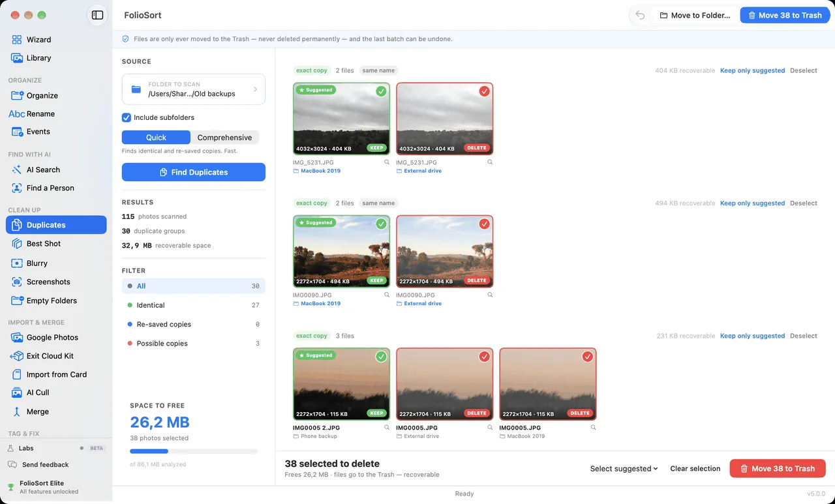Viewport: 835px width, 504px height.
Task: Open the Folder to Scan path chooser
Action: (x=194, y=89)
